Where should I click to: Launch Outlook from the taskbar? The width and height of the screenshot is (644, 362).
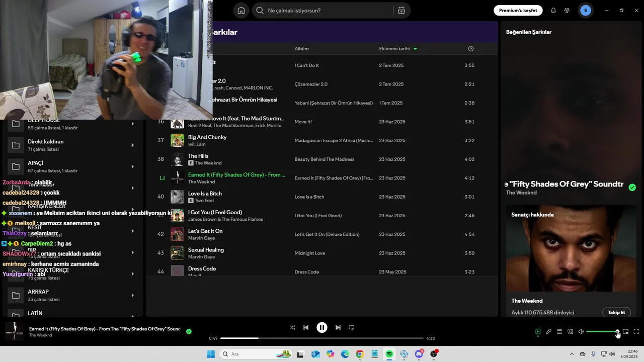coord(315,354)
